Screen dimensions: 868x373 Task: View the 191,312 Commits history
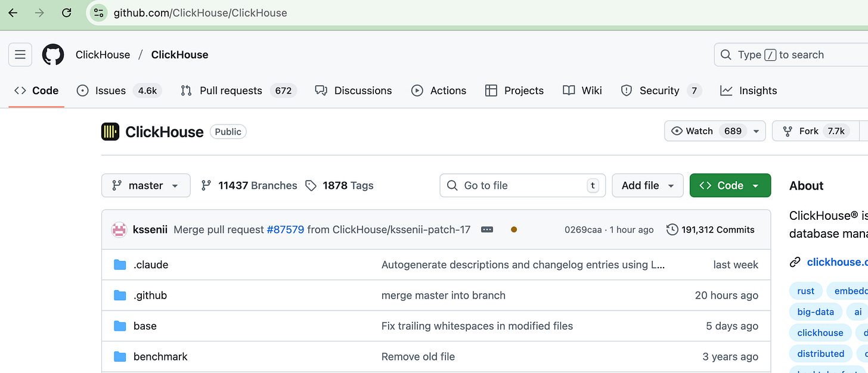(711, 229)
